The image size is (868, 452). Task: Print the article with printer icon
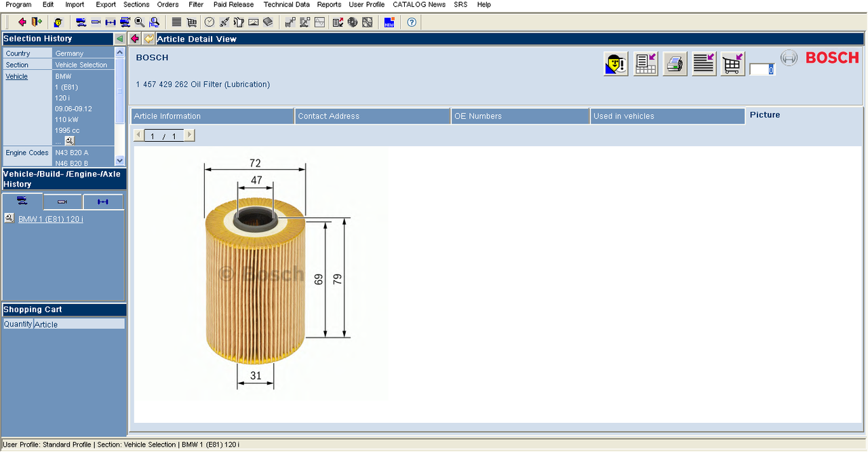pos(675,64)
